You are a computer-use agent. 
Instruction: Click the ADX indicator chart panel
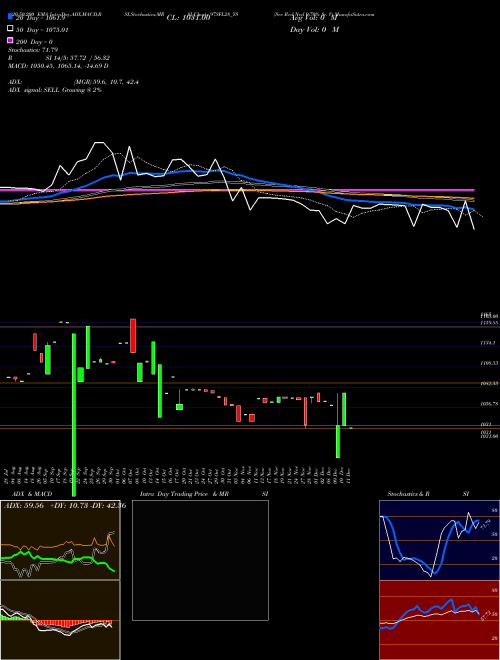pyautogui.click(x=60, y=540)
